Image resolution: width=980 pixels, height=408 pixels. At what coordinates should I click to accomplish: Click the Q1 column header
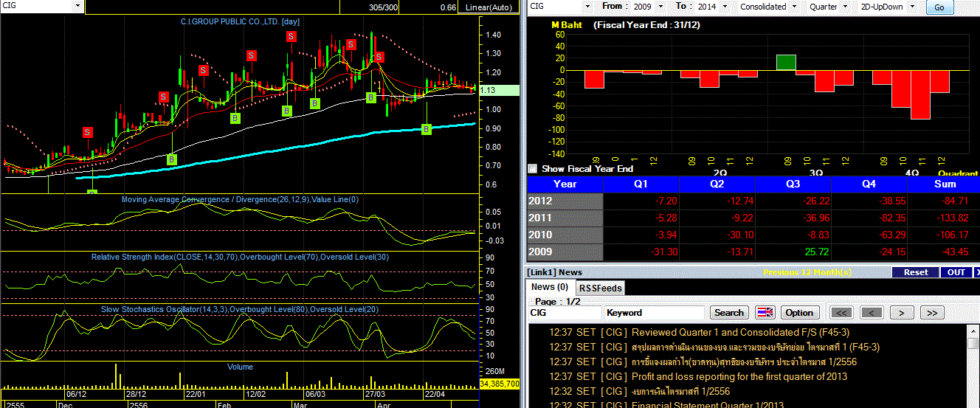click(x=641, y=184)
